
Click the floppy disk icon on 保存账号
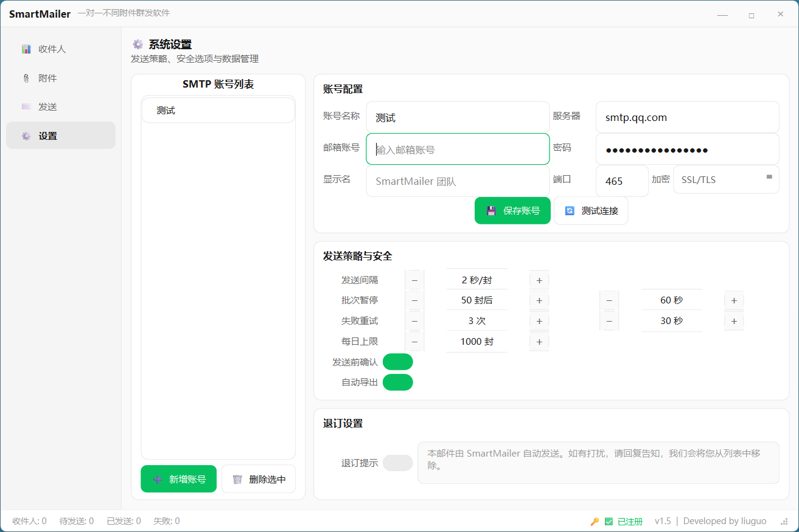[x=491, y=211]
